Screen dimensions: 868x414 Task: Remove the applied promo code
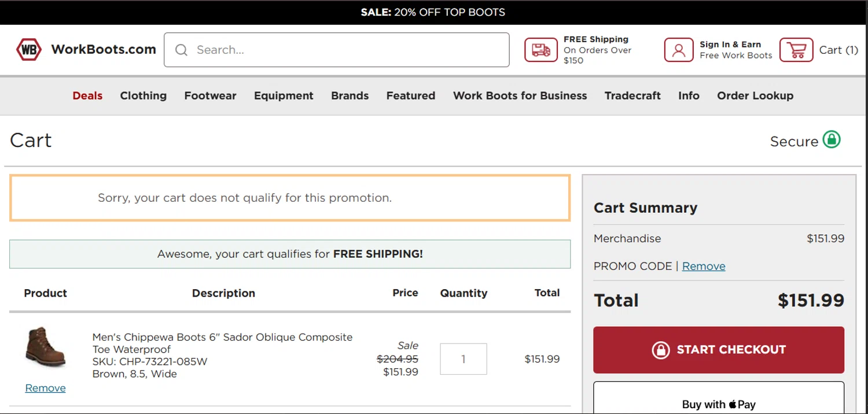tap(703, 267)
